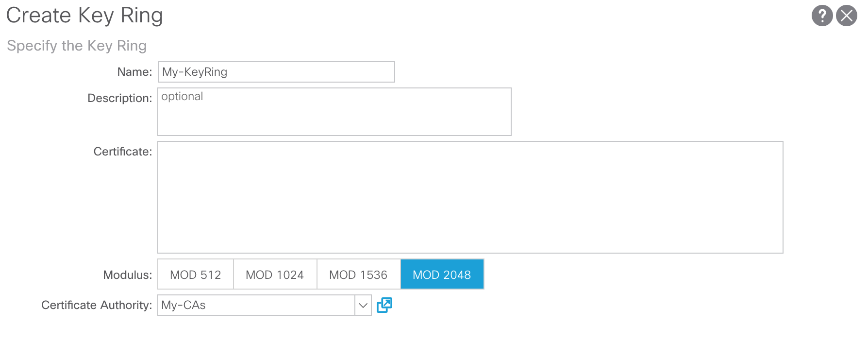Click the large Certificate text box

point(470,197)
